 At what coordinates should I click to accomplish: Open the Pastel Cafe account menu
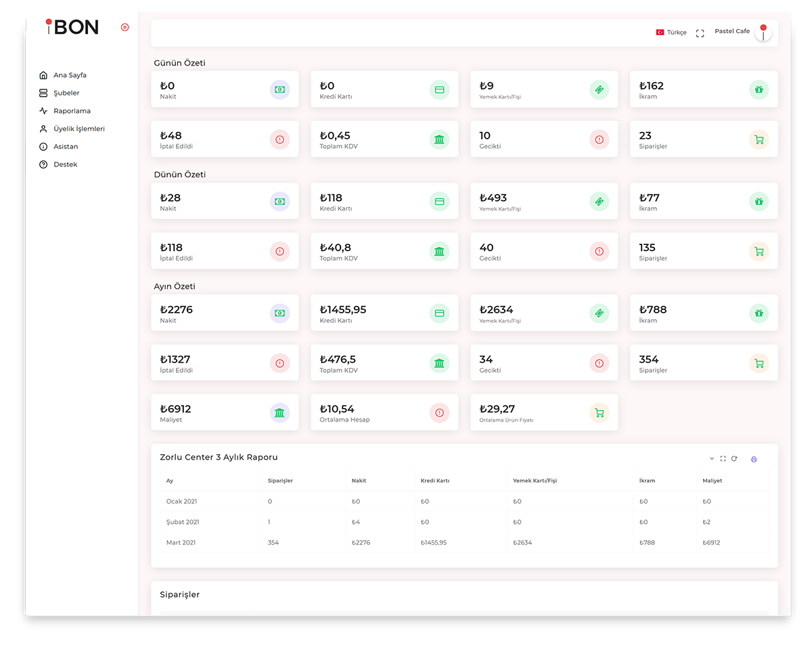click(x=742, y=32)
